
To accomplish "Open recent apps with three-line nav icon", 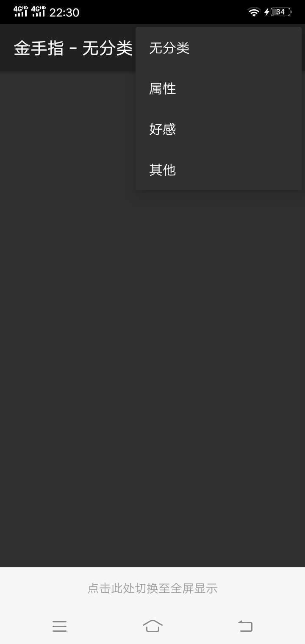I will [x=59, y=626].
